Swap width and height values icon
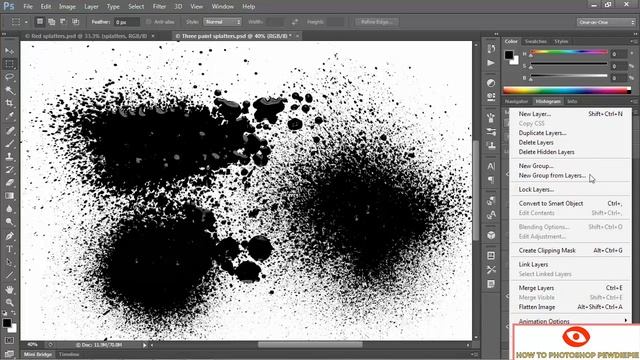Viewport: 640px width, 360px height. tap(295, 22)
